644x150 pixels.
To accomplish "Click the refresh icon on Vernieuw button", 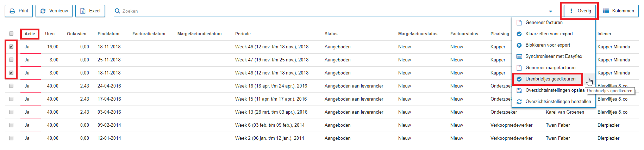I will click(43, 11).
